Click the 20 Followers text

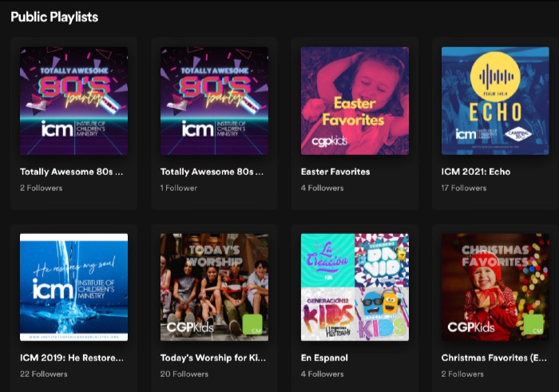coord(184,374)
